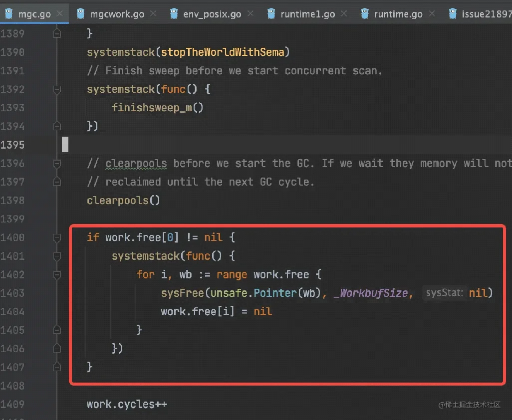Click work.free[i] = nil assignment
The height and width of the screenshot is (420, 512).
click(x=216, y=312)
